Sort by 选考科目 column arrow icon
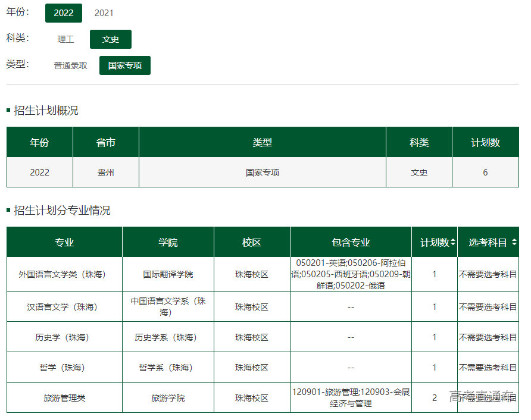Screen dimensions: 531x420 coord(514,243)
